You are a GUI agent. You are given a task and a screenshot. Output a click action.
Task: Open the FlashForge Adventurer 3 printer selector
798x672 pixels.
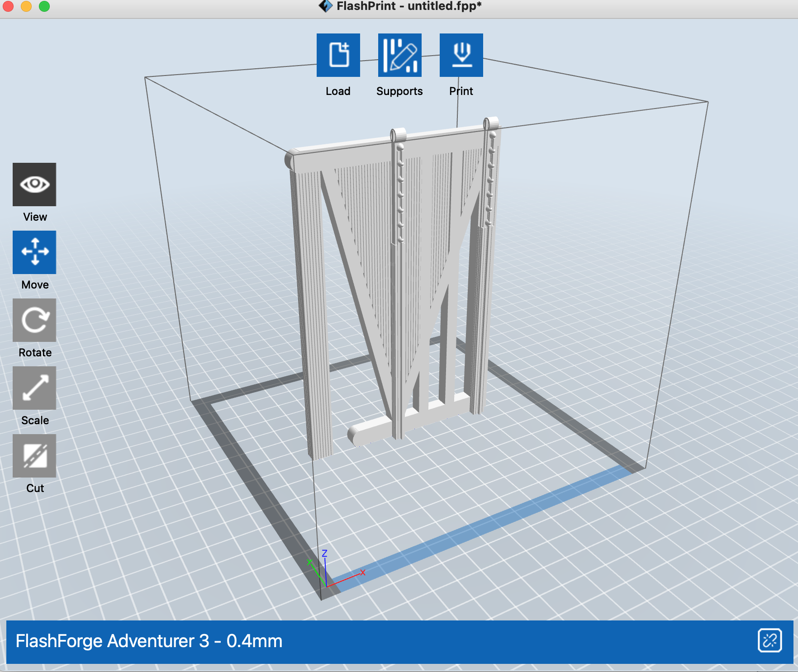[x=149, y=641]
